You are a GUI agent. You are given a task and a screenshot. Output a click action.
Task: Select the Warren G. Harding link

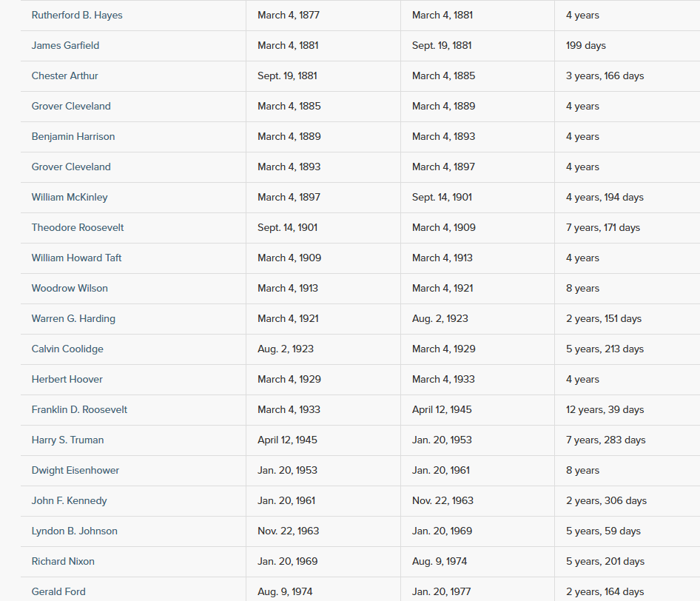click(x=73, y=318)
